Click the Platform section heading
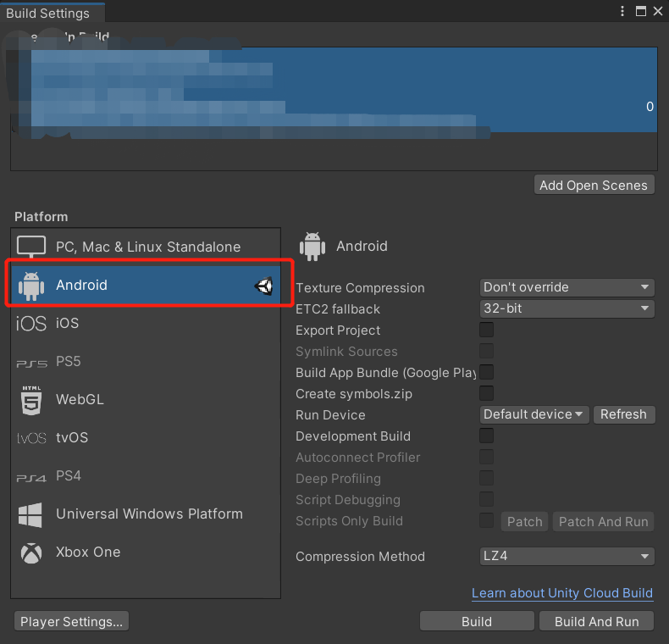Screen dimensions: 669x644 point(41,217)
